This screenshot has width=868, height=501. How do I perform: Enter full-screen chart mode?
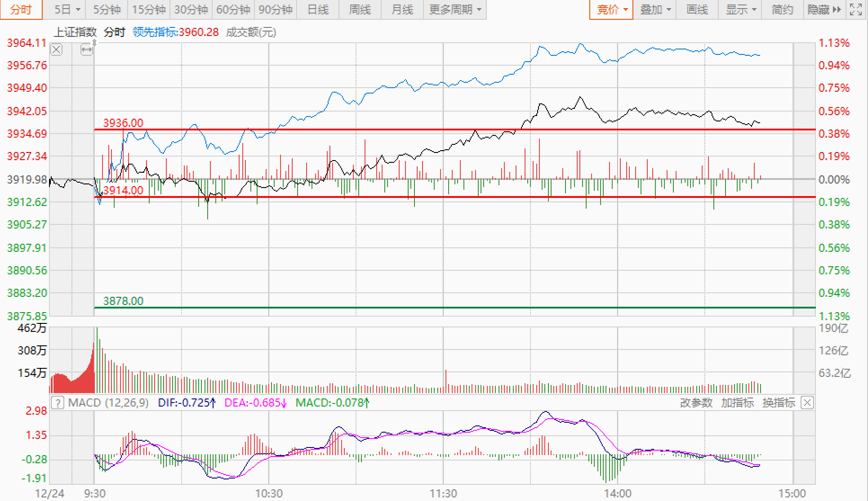tap(856, 9)
